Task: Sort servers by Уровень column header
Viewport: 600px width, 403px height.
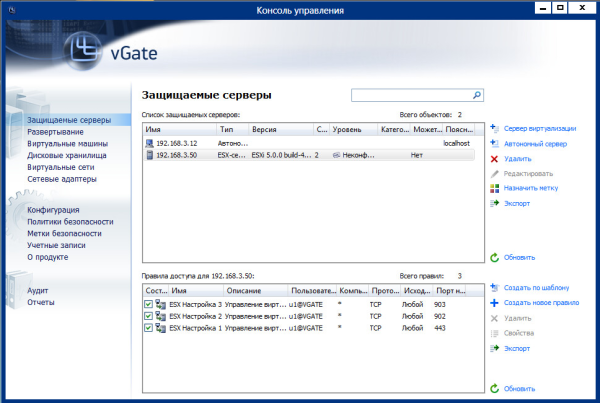Action: (x=354, y=129)
